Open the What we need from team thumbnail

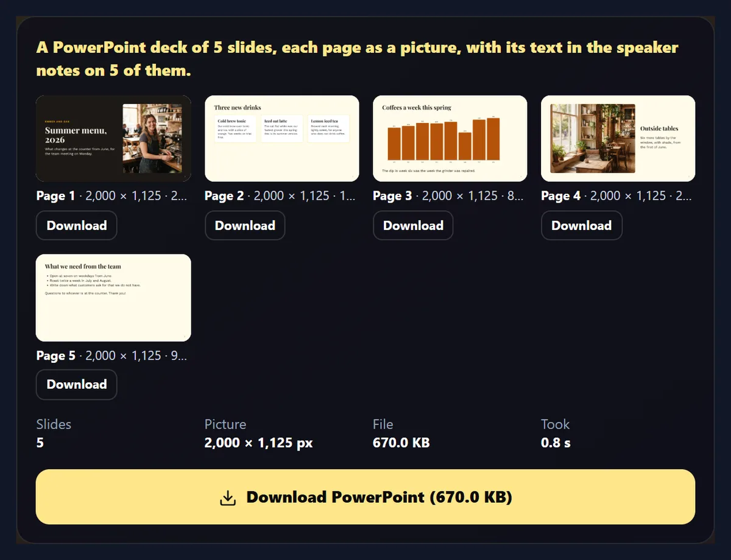click(x=113, y=298)
